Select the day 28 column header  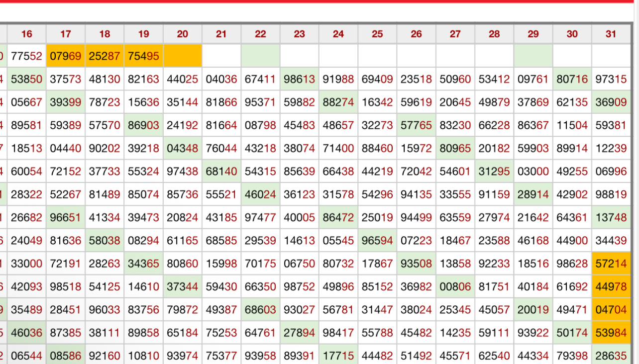click(494, 34)
